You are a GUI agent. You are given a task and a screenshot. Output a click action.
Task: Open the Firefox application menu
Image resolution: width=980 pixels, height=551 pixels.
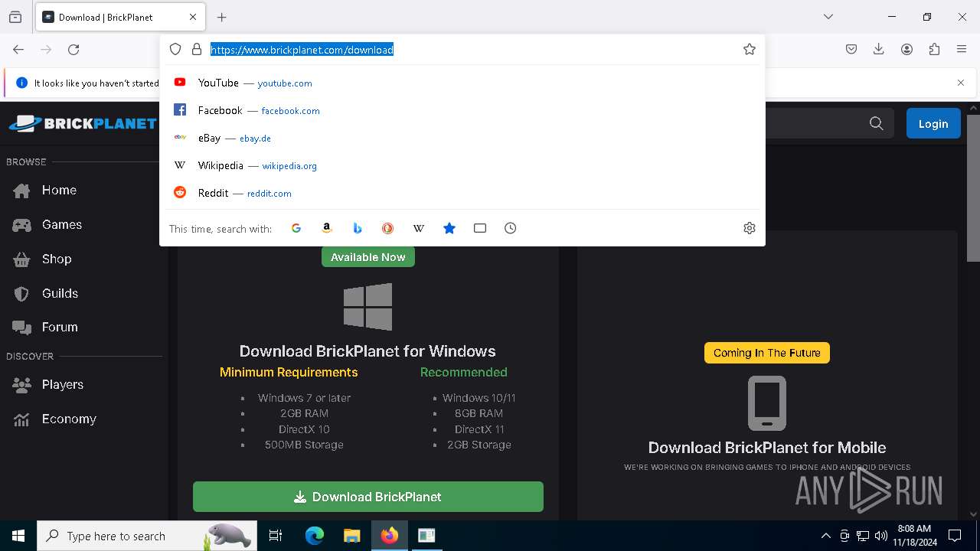[x=962, y=49]
